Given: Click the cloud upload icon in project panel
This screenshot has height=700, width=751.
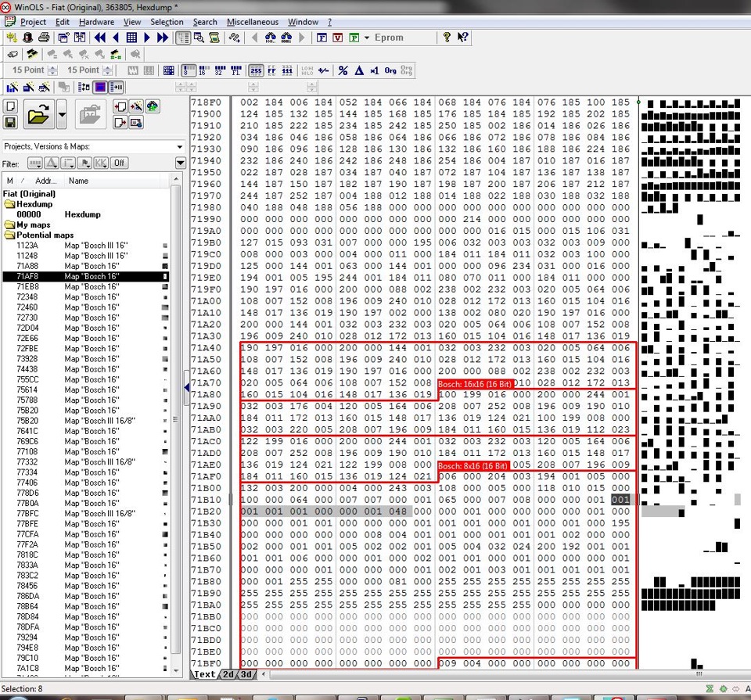Looking at the screenshot, I should (x=153, y=106).
